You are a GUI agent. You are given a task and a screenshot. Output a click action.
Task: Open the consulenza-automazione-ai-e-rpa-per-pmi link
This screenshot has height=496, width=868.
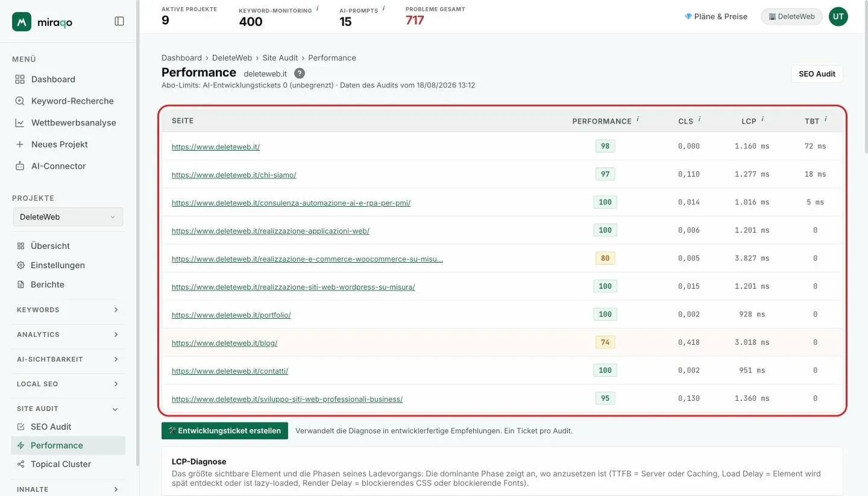click(x=291, y=203)
